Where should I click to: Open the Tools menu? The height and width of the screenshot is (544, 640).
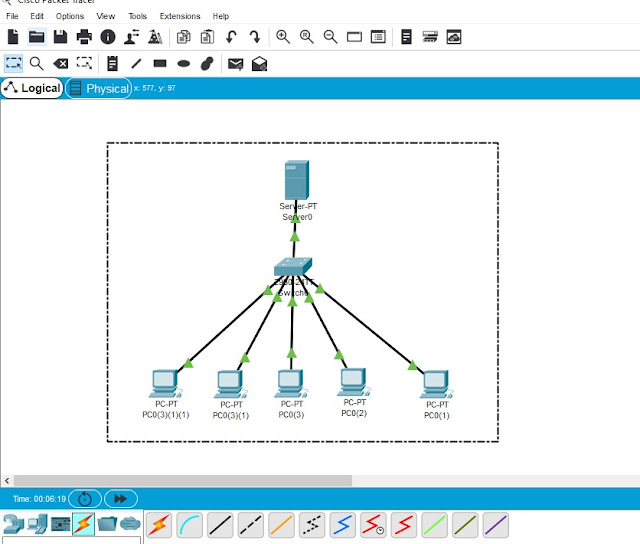click(x=137, y=16)
